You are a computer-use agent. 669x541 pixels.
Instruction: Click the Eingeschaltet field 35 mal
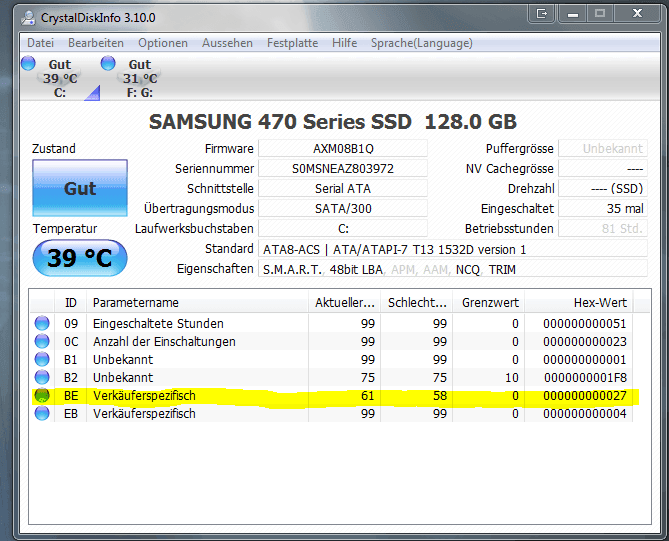point(603,209)
